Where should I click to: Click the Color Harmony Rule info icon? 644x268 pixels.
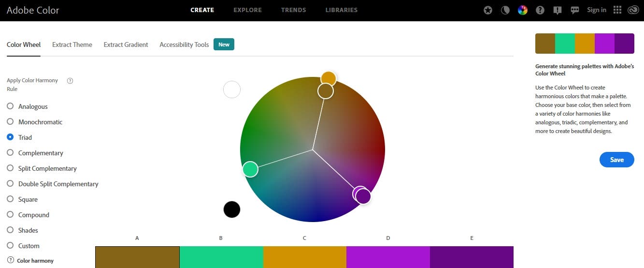click(x=70, y=81)
